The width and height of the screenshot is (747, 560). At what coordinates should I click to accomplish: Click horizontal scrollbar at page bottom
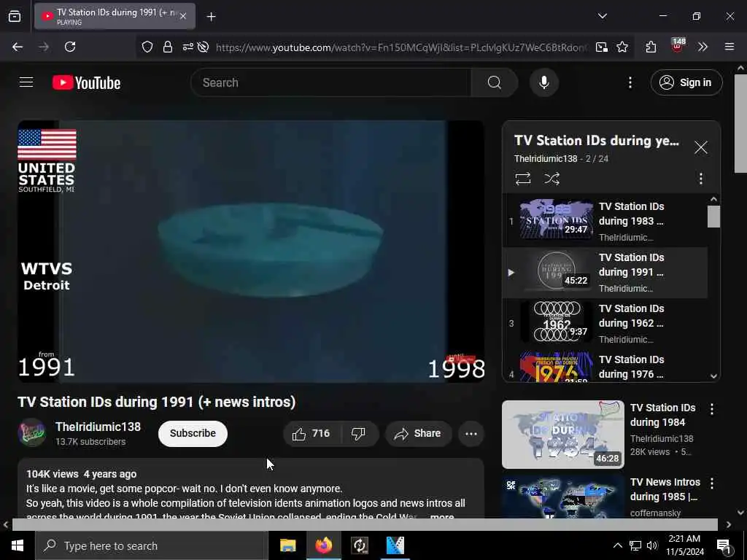[x=365, y=524]
